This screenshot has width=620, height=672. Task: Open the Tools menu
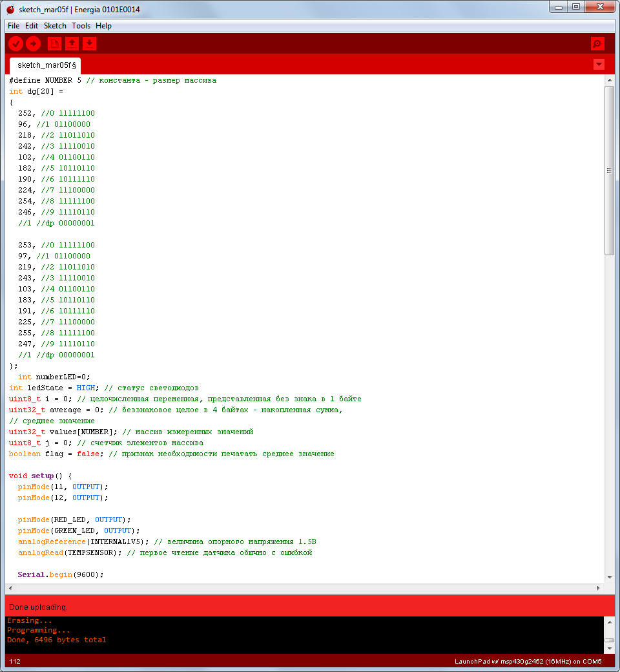point(81,26)
